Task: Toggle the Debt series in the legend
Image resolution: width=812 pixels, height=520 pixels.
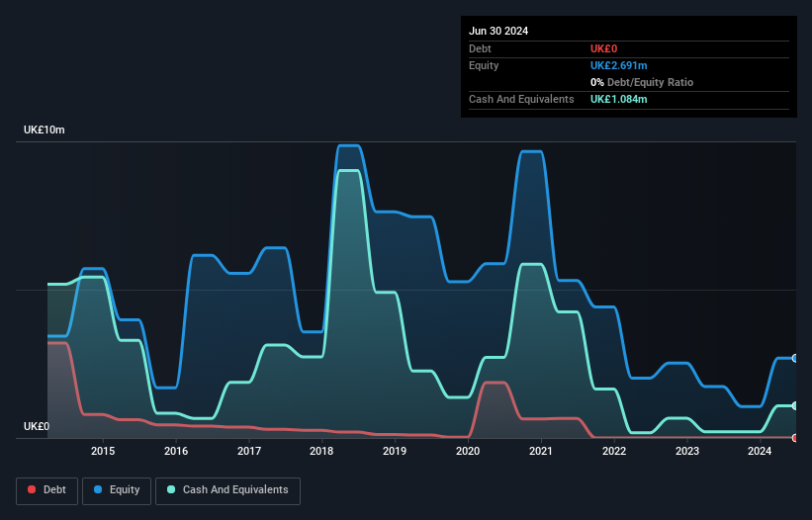Action: [47, 490]
